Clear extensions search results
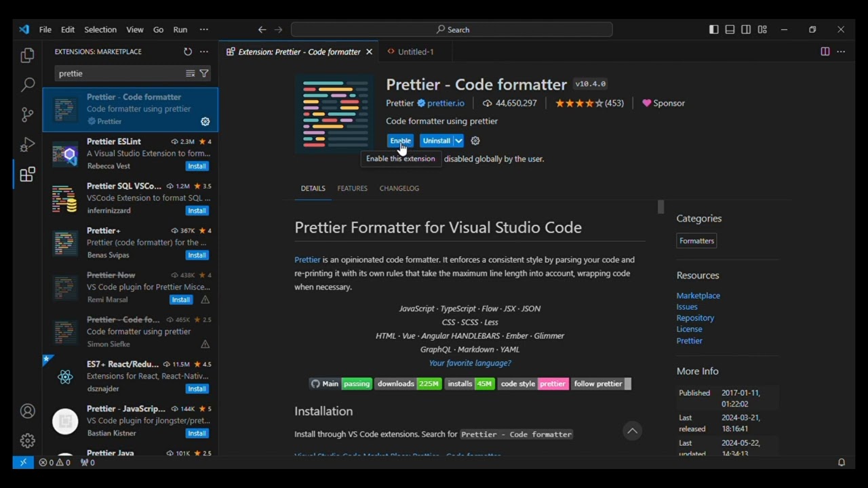 (191, 73)
